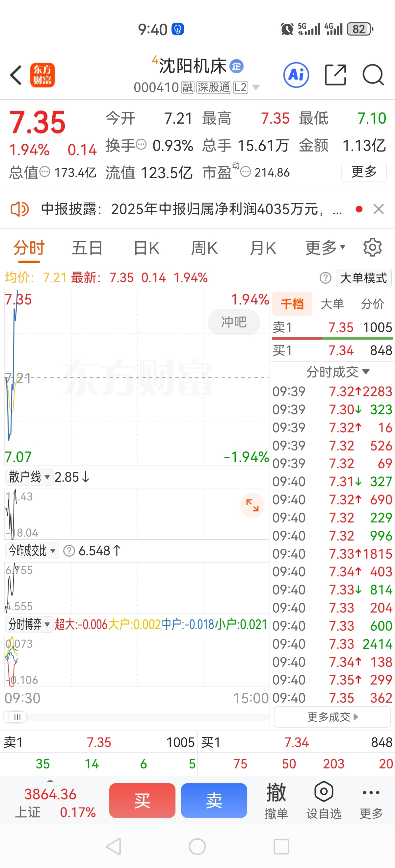Image resolution: width=395 pixels, height=868 pixels.
Task: Tap the red 买 buy button
Action: coord(142,801)
